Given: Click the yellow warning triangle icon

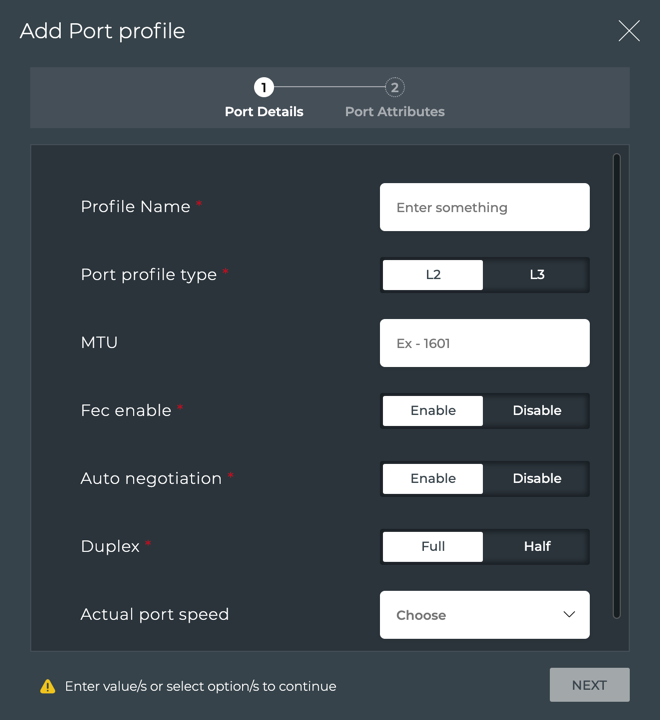Looking at the screenshot, I should click(47, 686).
